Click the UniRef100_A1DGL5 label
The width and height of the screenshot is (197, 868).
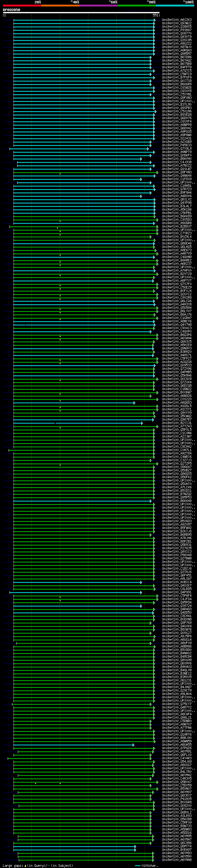point(177,406)
